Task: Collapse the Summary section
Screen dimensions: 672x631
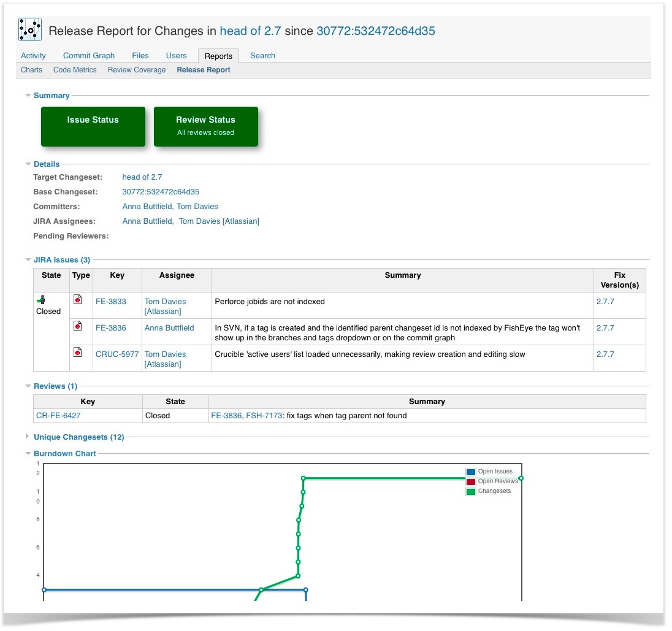Action: click(x=28, y=95)
